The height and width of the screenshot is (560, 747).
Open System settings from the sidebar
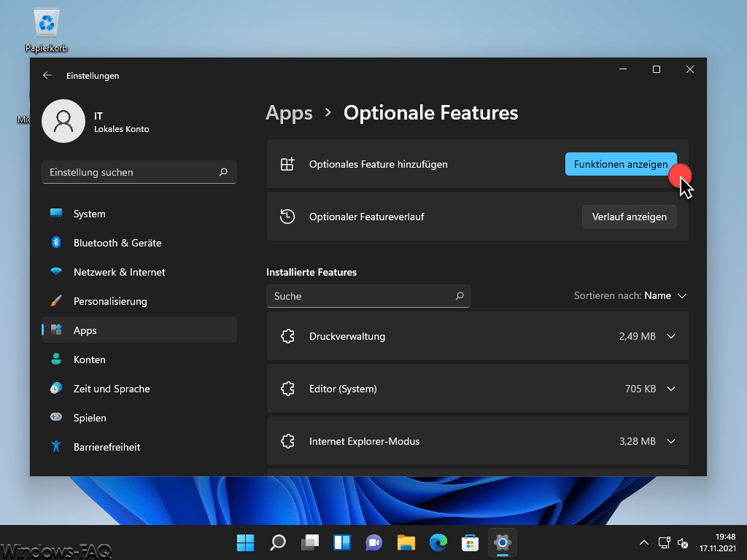coord(88,214)
